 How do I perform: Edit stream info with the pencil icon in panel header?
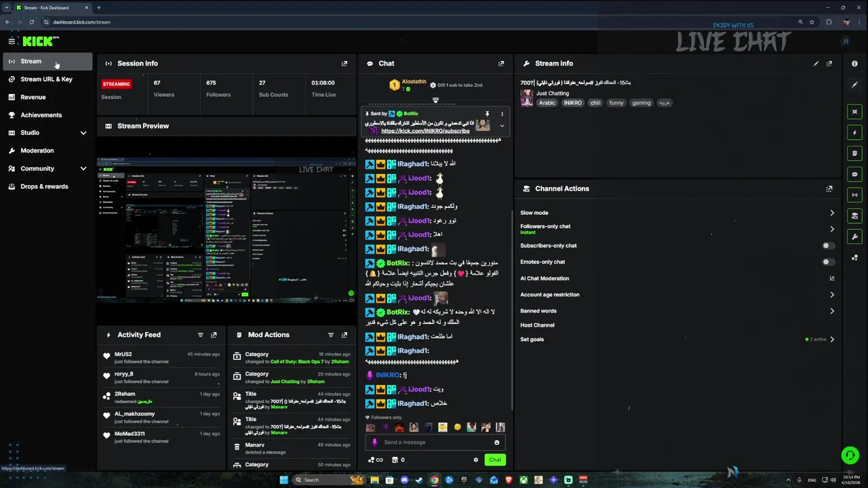(816, 64)
